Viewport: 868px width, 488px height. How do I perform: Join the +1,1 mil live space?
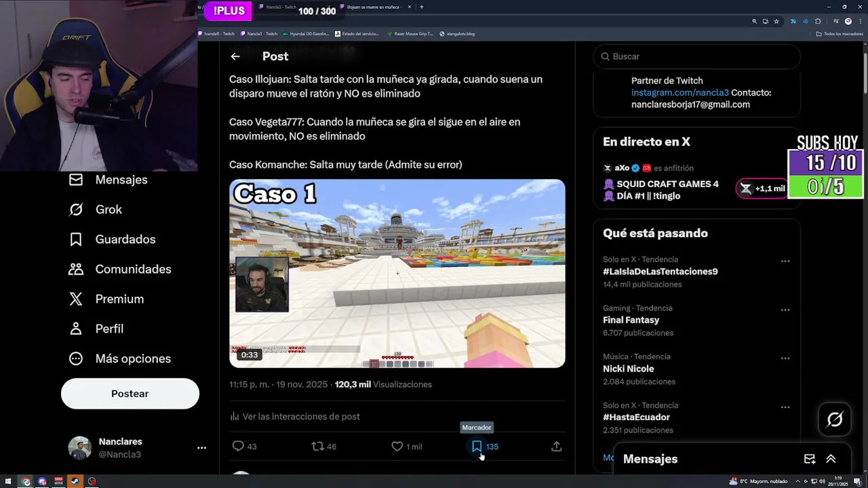tap(762, 188)
